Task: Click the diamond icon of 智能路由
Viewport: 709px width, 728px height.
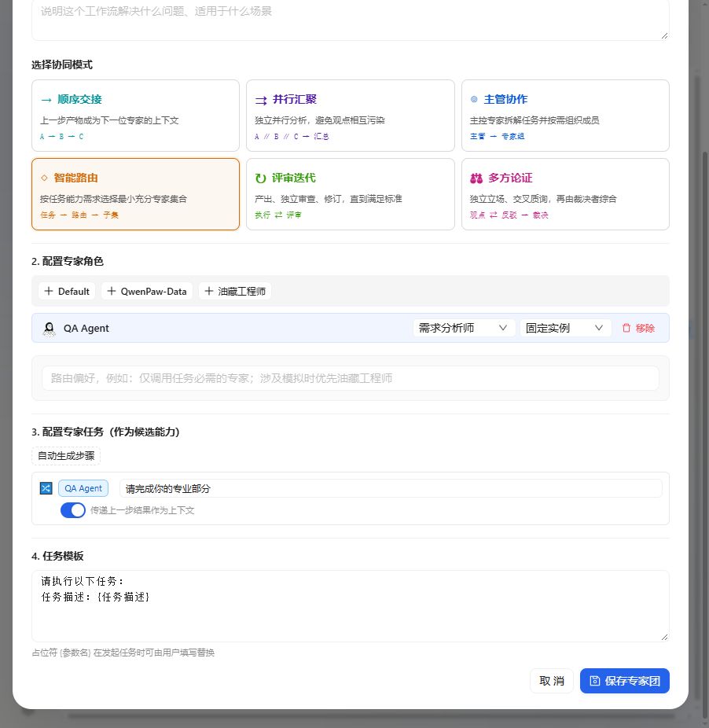Action: [45, 178]
